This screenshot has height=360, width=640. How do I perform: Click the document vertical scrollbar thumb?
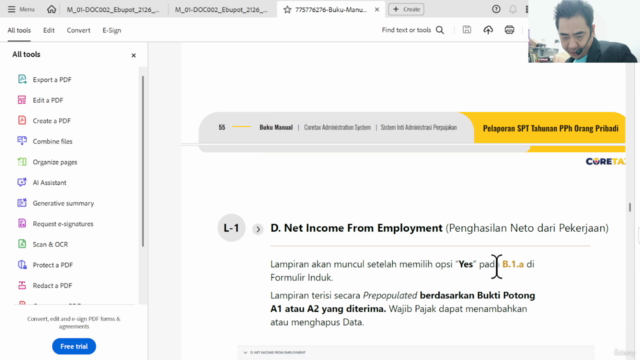630,207
